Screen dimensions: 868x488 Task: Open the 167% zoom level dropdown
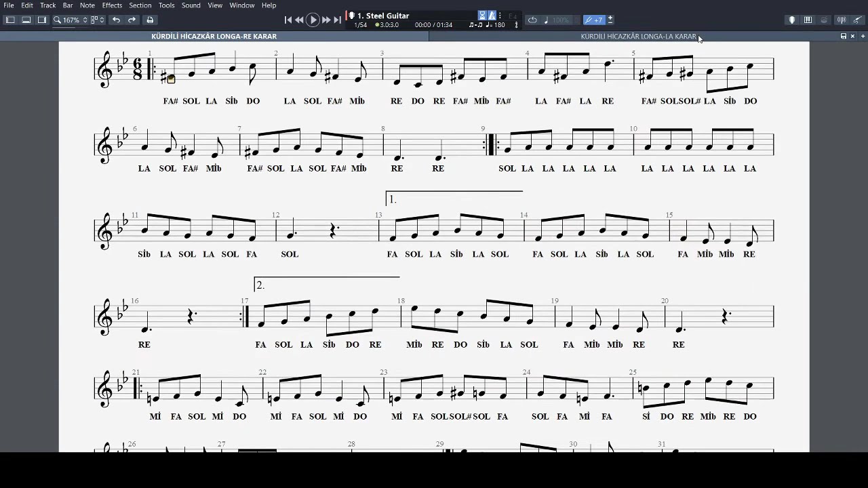click(75, 20)
